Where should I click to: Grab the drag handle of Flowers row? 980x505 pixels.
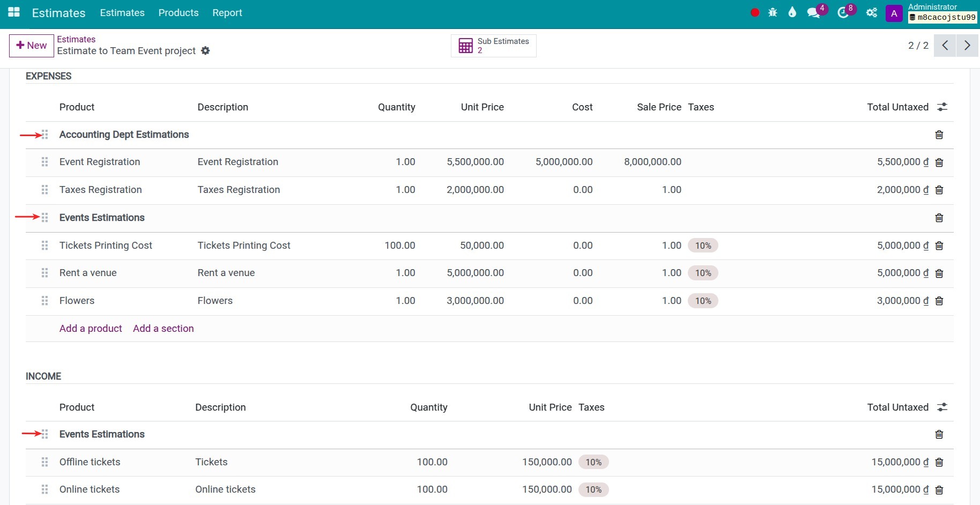point(45,301)
